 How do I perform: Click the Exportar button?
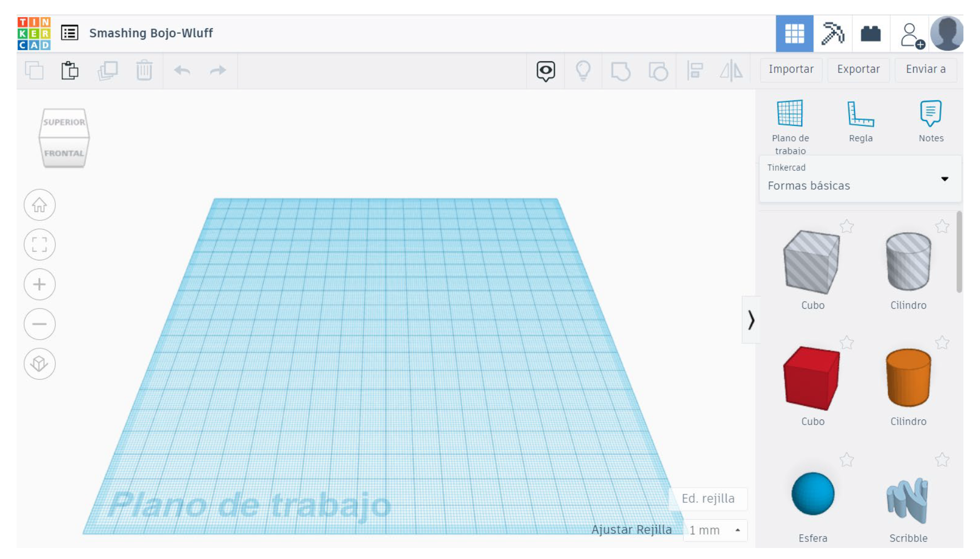(857, 69)
